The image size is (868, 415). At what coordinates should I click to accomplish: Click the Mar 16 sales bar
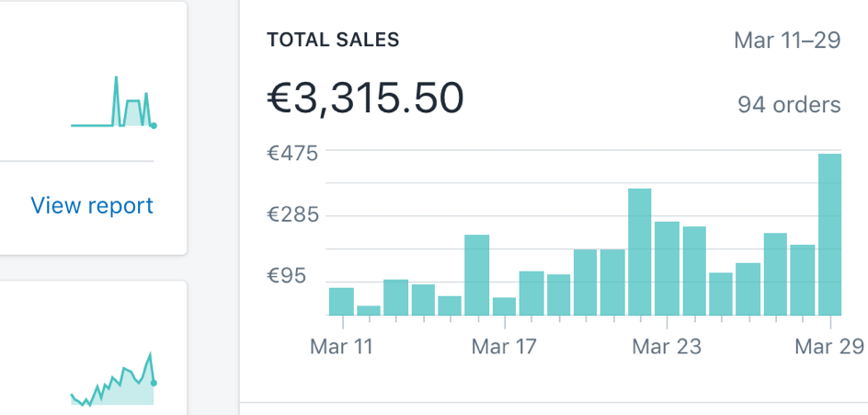coord(476,275)
